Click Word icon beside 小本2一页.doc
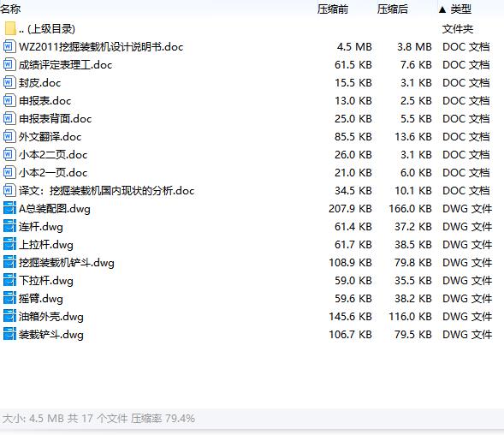Viewport: 504px width, 435px height. 9,173
